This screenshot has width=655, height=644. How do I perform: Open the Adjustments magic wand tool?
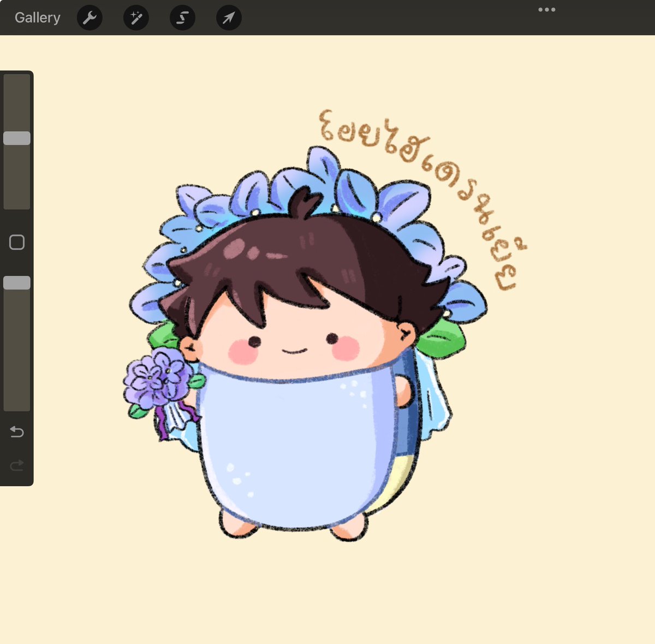tap(136, 17)
